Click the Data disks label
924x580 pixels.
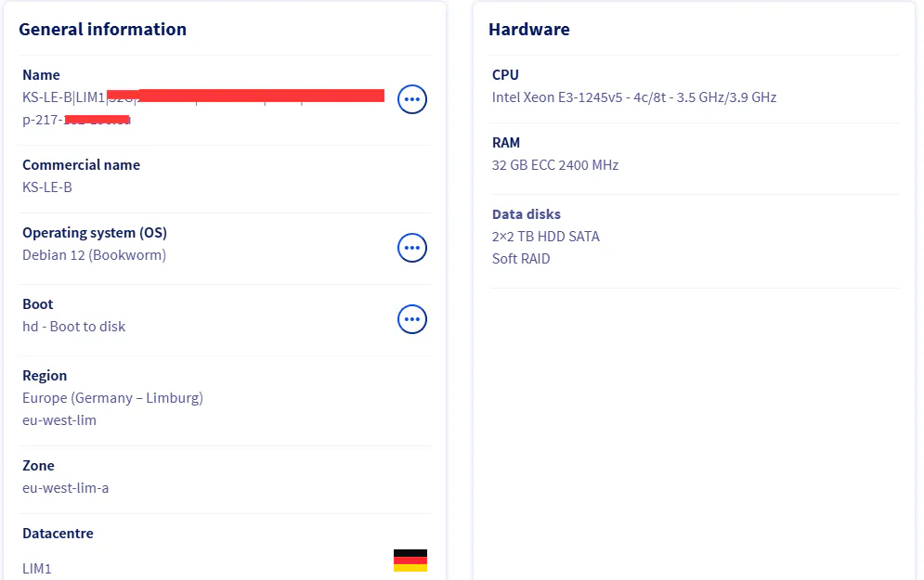click(527, 214)
